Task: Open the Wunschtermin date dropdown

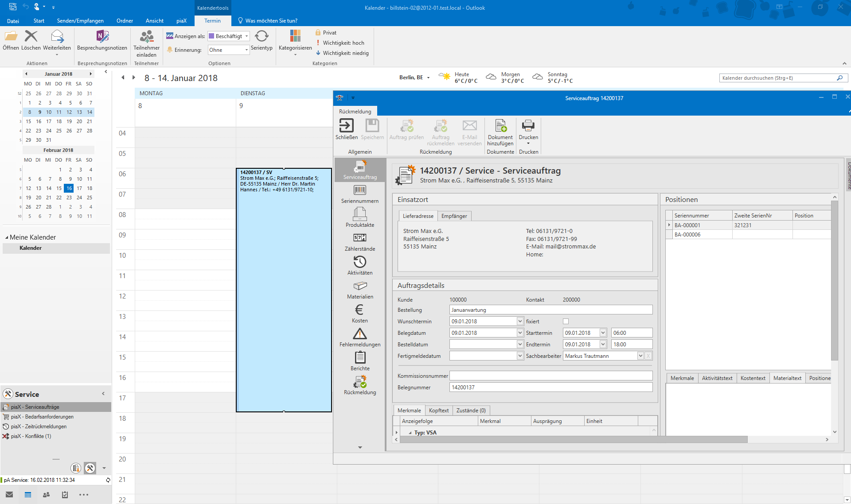Action: tap(520, 321)
